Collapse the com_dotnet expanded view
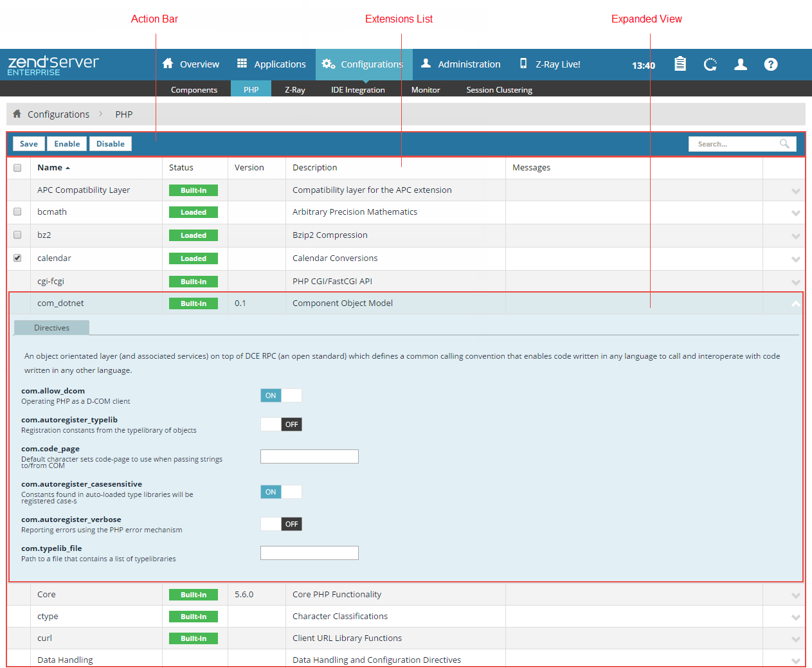This screenshot has width=812, height=668. click(x=795, y=303)
